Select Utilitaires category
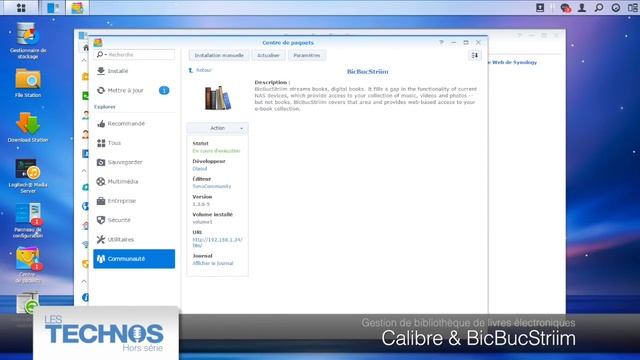This screenshot has width=640, height=360. pos(134,239)
